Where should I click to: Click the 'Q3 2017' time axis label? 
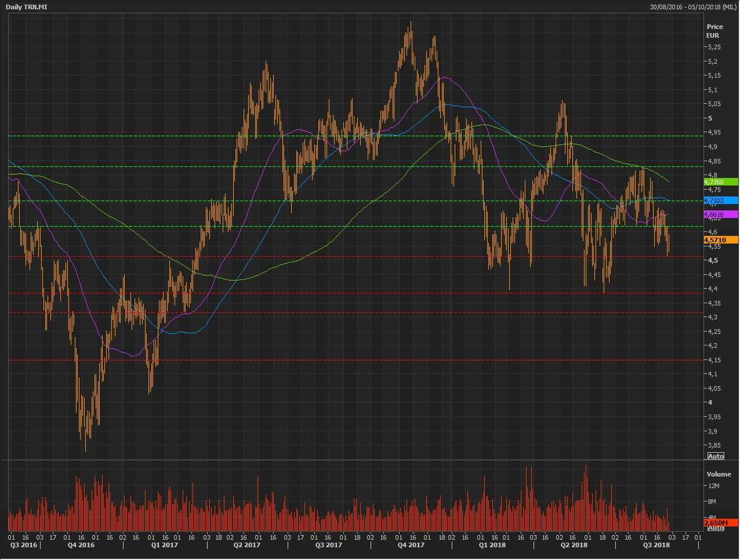(x=329, y=545)
